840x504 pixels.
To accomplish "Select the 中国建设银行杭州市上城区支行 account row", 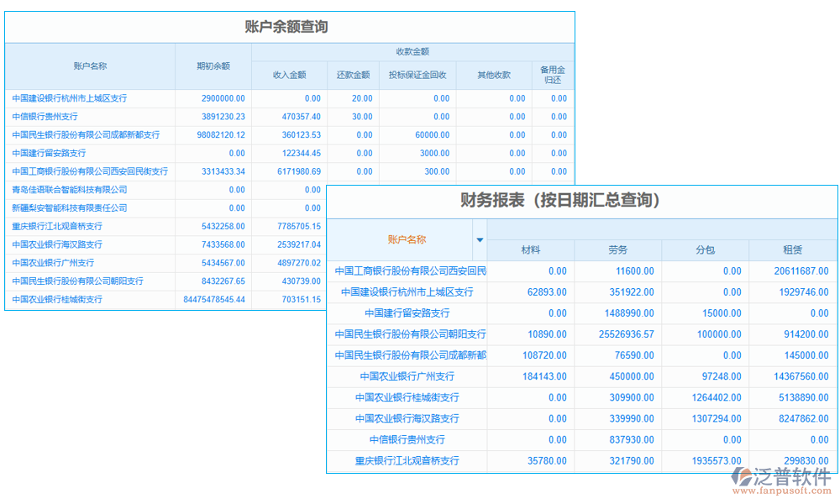I will 71,98.
